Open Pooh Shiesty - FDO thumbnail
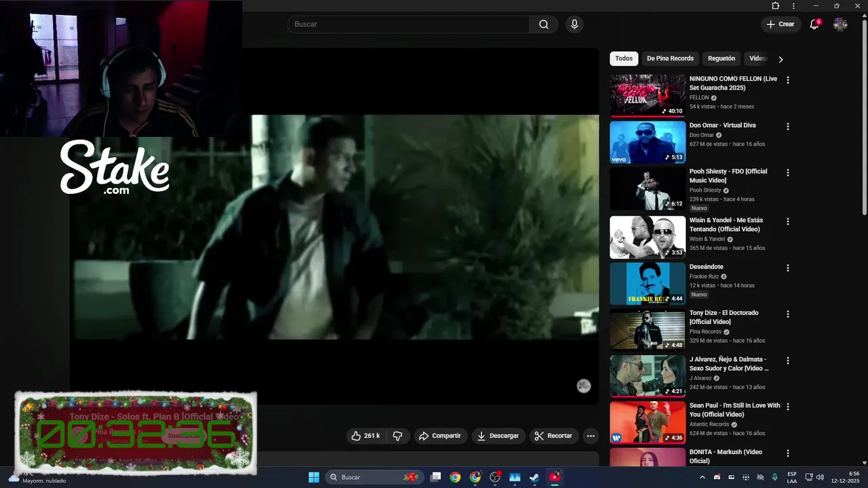 tap(648, 188)
